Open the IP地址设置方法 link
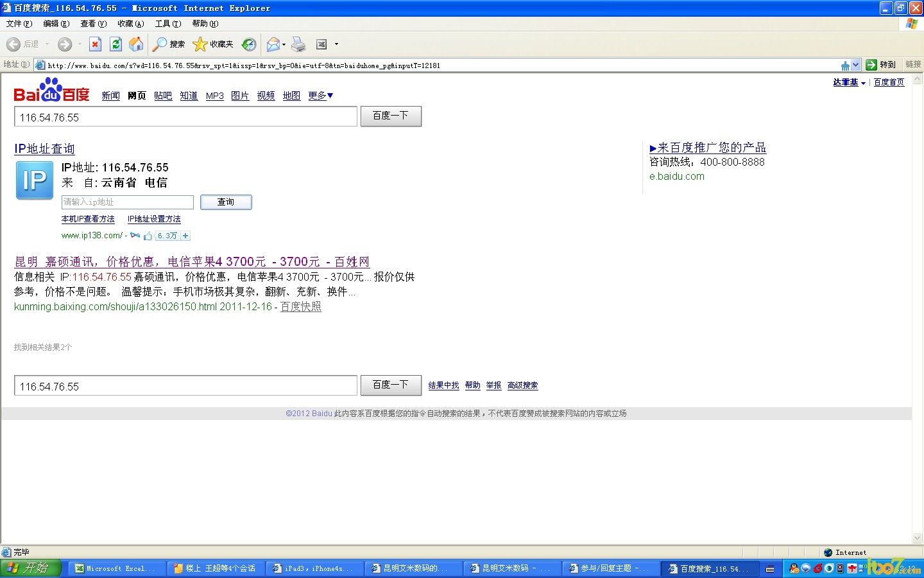The image size is (924, 578). (x=154, y=219)
